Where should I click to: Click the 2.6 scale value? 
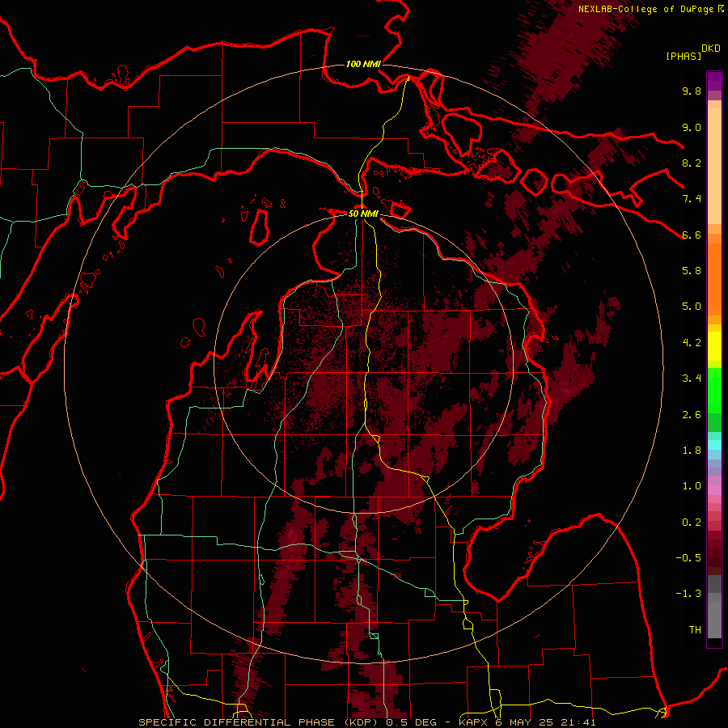click(692, 415)
